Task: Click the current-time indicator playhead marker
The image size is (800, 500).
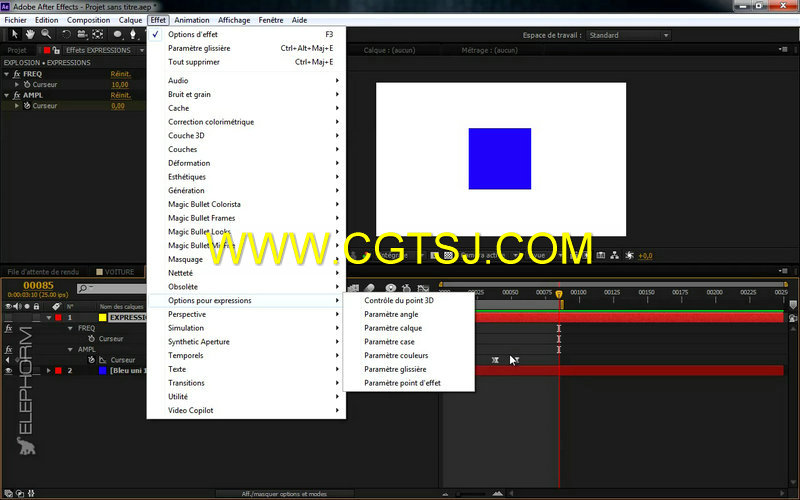Action: 559,294
